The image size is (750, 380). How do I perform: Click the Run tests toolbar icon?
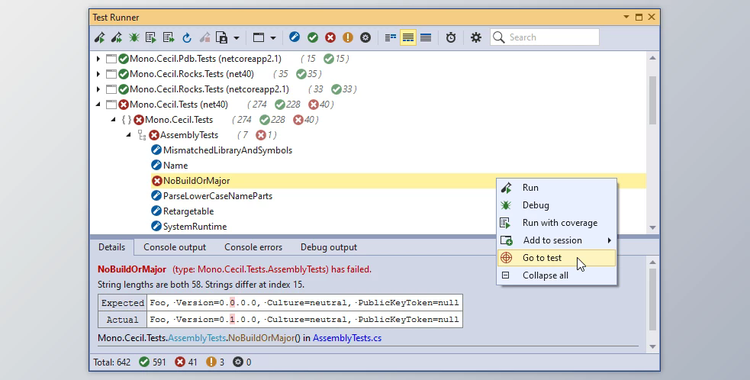(x=99, y=37)
